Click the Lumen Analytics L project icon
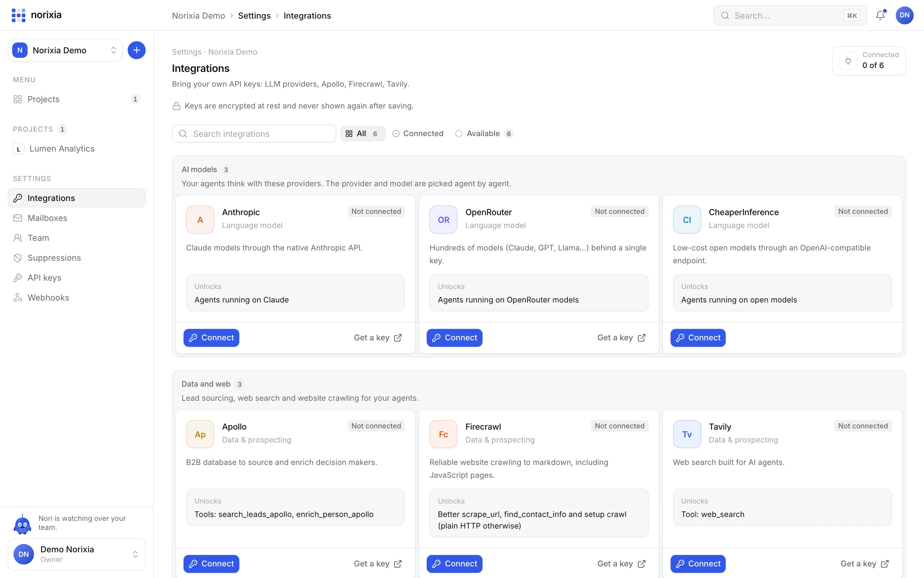Viewport: 924px width, 578px height. (18, 149)
